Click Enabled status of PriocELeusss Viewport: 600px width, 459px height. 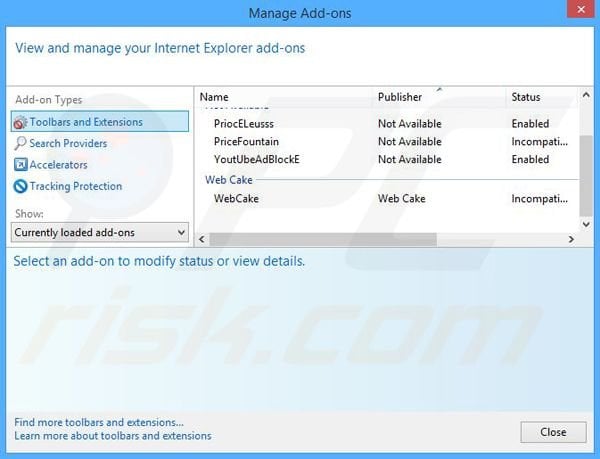530,124
